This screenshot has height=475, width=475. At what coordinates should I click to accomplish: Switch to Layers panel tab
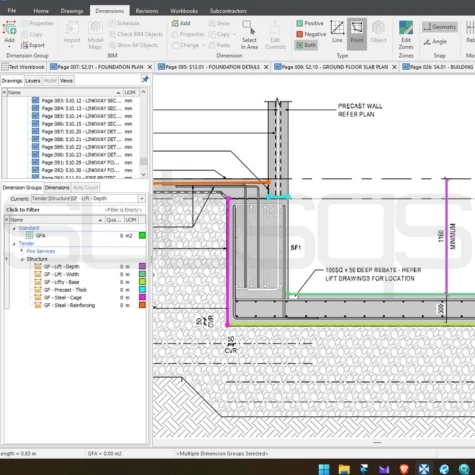pyautogui.click(x=33, y=81)
